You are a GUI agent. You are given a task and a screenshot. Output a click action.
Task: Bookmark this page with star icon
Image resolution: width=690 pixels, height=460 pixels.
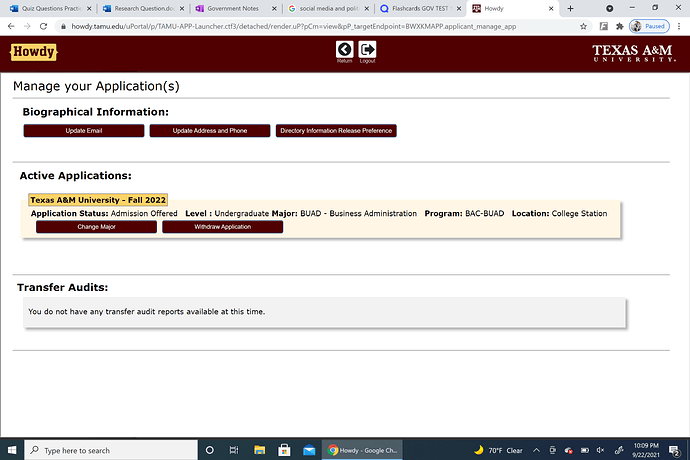coord(584,26)
